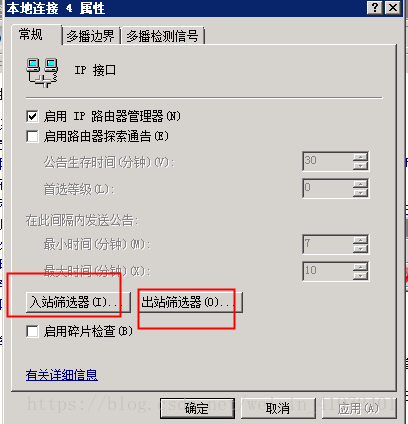Enable the 启用碎片检查 checkbox

32,331
